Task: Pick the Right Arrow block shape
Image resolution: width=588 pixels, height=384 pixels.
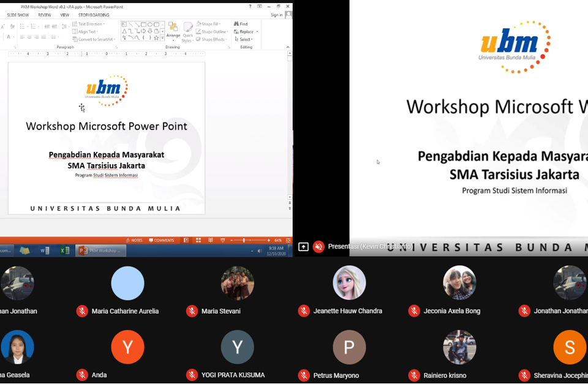Action: click(143, 31)
